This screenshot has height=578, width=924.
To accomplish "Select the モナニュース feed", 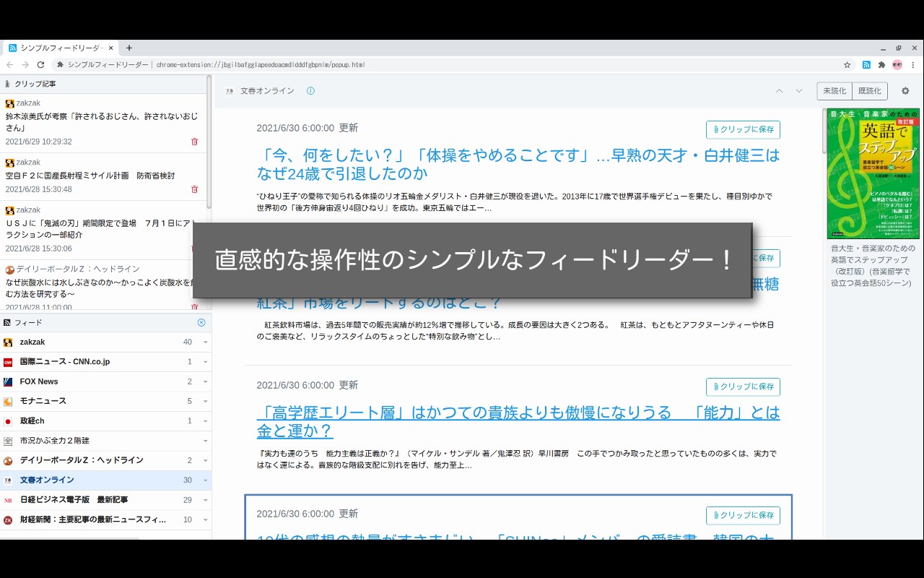I will [x=105, y=401].
